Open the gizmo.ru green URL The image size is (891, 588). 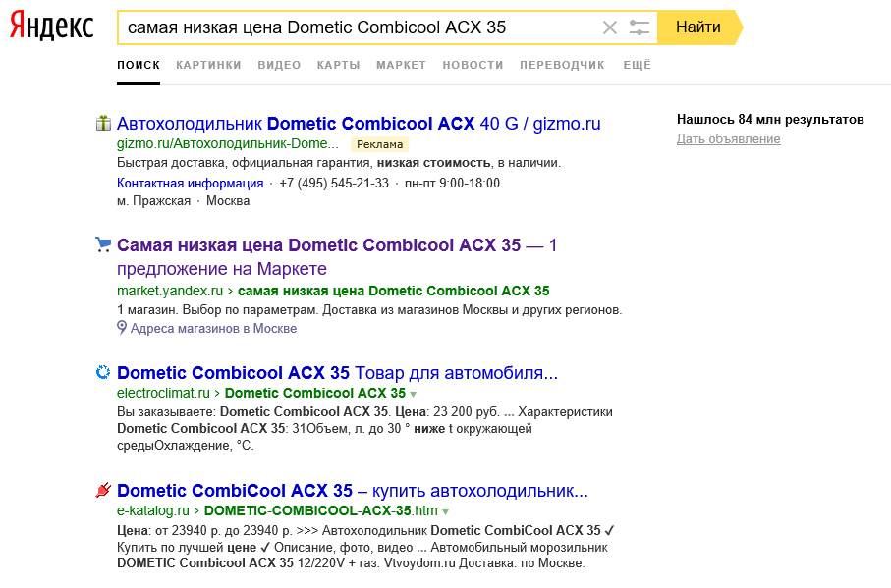[227, 143]
